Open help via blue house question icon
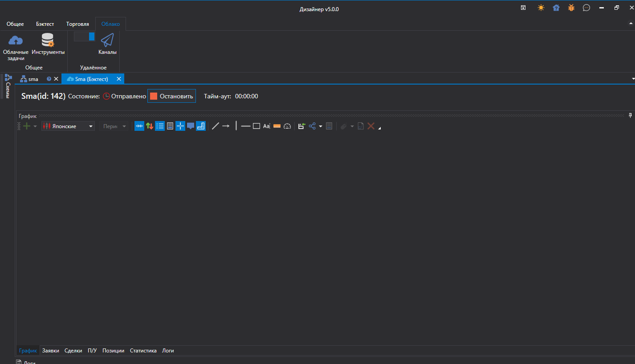 556,8
